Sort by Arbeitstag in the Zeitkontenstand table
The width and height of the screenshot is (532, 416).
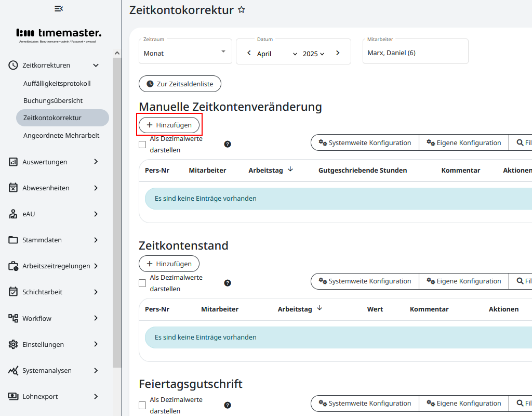tap(299, 309)
